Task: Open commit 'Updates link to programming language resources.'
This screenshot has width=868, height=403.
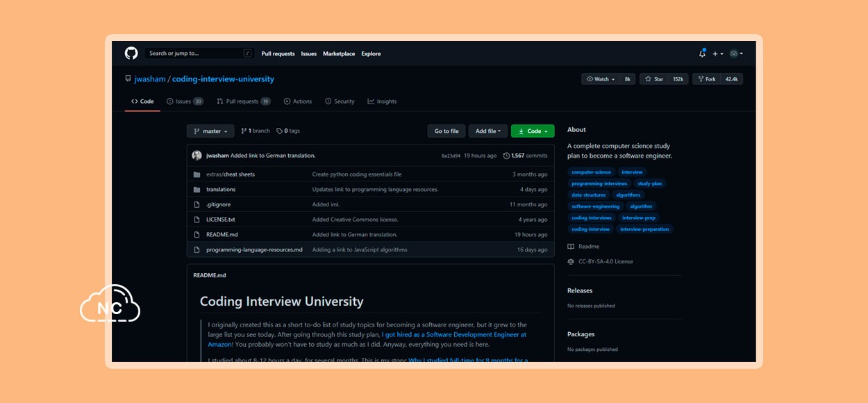Action: tap(375, 190)
